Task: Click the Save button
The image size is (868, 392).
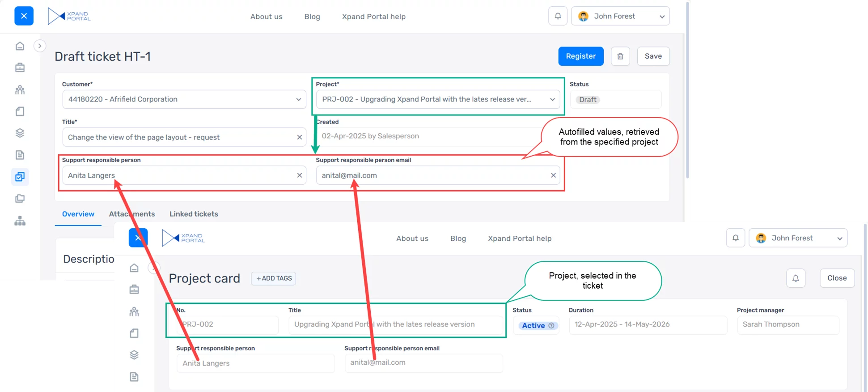Action: (653, 56)
